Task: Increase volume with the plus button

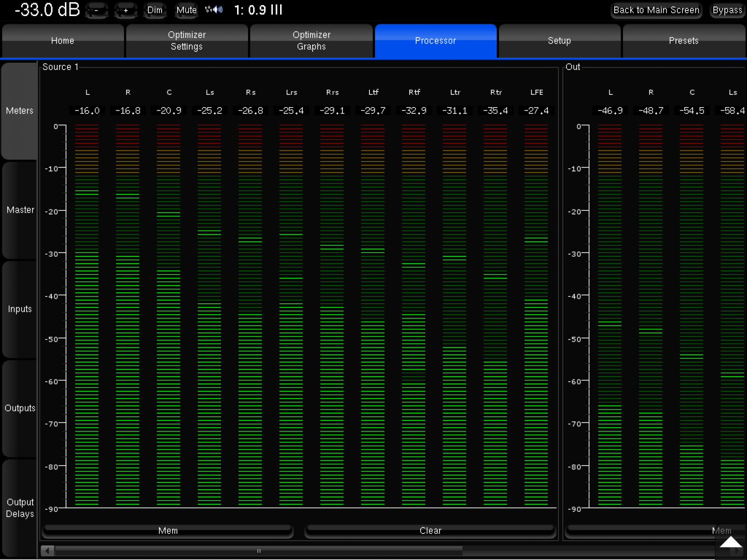Action: [x=126, y=10]
